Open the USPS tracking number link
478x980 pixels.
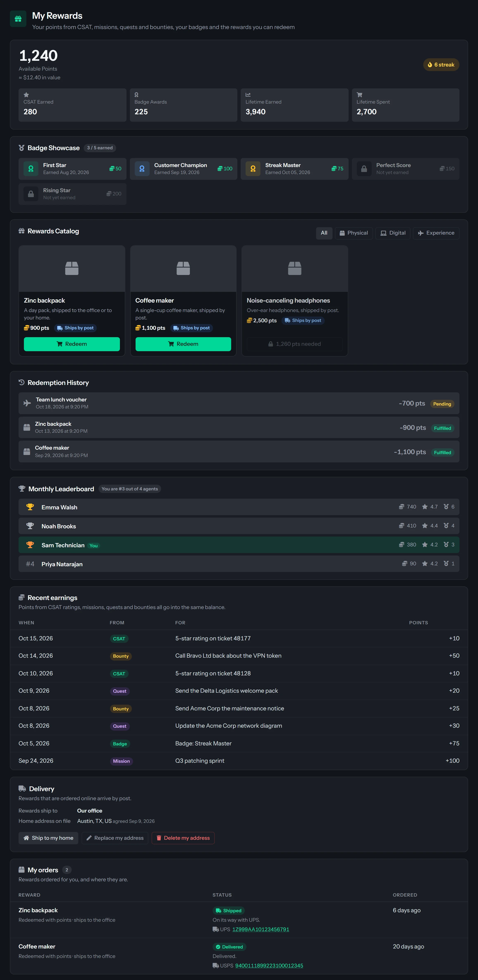coord(269,965)
